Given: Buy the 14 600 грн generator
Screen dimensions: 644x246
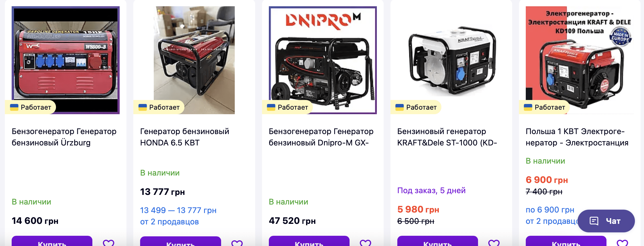Looking at the screenshot, I should tap(52, 241).
